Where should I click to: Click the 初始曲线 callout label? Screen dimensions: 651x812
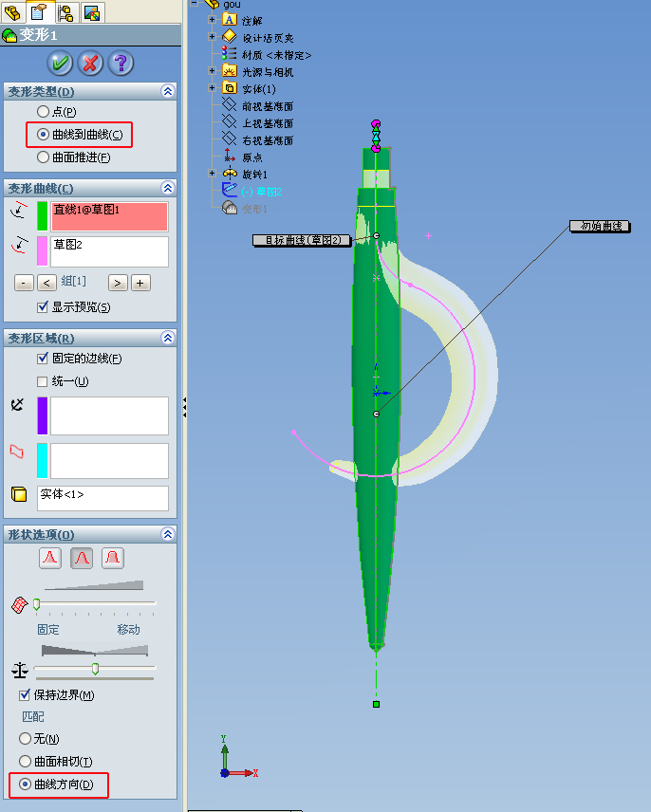[x=600, y=227]
